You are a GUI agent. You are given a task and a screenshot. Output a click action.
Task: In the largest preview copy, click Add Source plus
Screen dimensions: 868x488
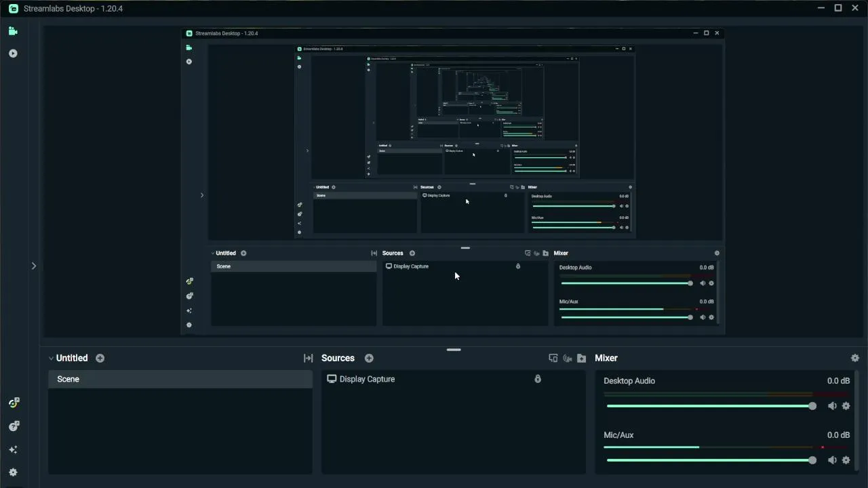[x=412, y=253]
